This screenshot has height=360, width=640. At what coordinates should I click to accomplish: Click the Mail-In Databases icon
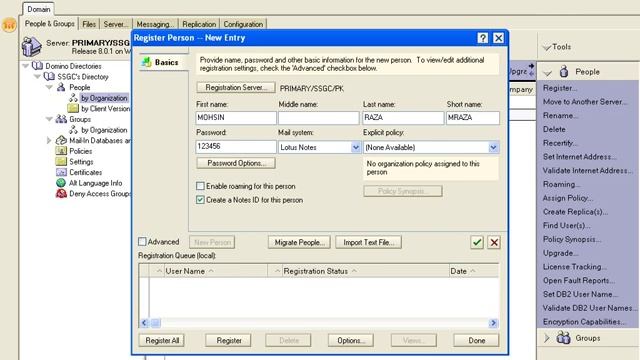click(61, 140)
